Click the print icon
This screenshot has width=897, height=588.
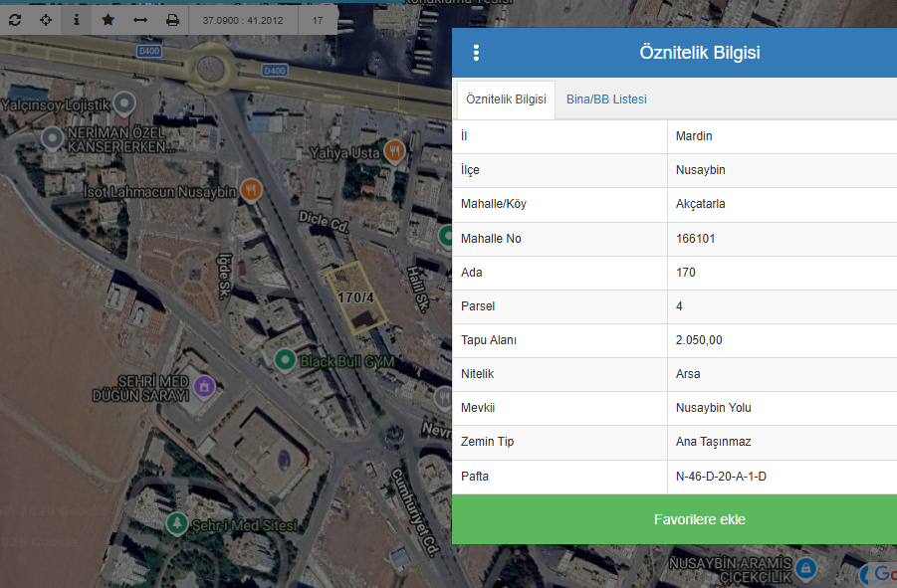point(172,20)
